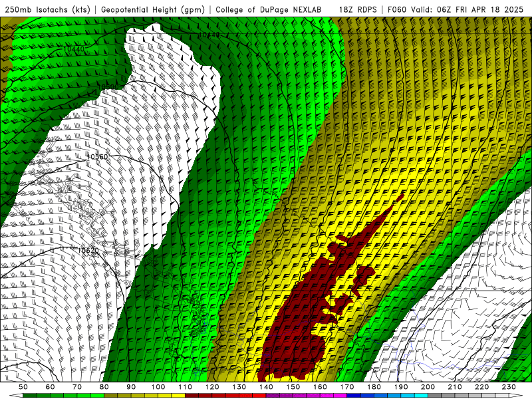
Task: Click the 10560 height contour label
Action: tap(97, 157)
